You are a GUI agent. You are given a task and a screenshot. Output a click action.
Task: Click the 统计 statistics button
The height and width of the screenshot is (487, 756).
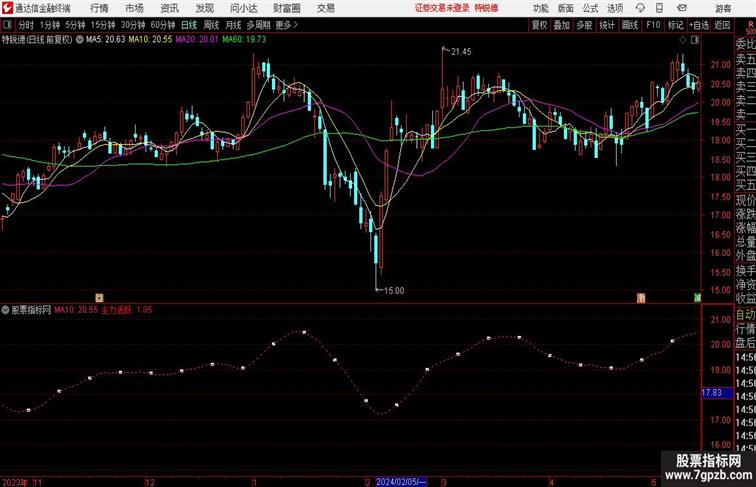click(x=607, y=25)
